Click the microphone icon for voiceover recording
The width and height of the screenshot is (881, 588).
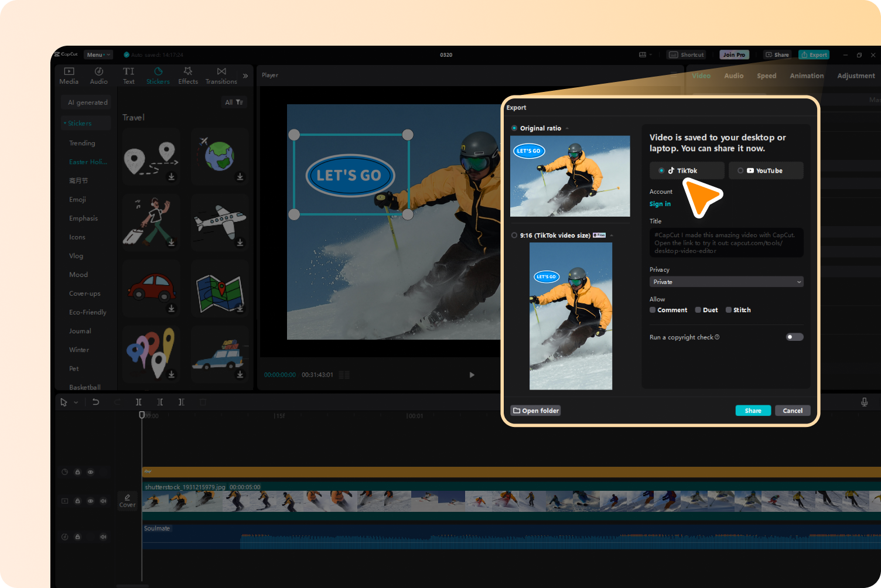pyautogui.click(x=865, y=402)
